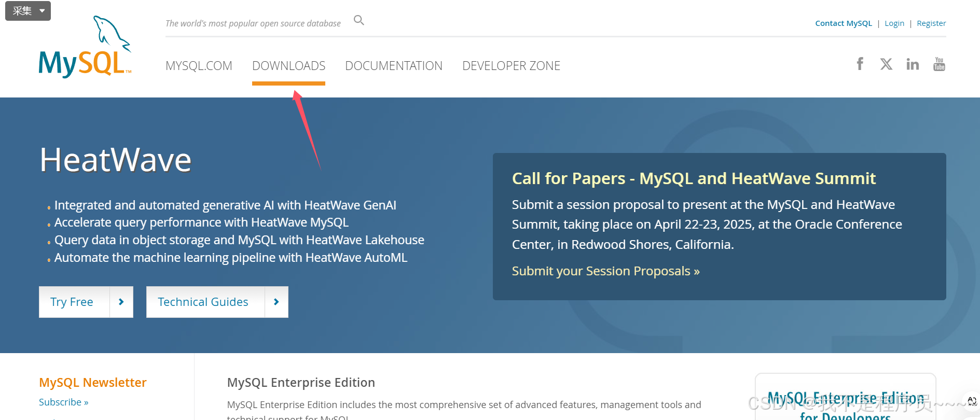This screenshot has width=980, height=420.
Task: Open MySQL's YouTube icon
Action: tap(939, 64)
